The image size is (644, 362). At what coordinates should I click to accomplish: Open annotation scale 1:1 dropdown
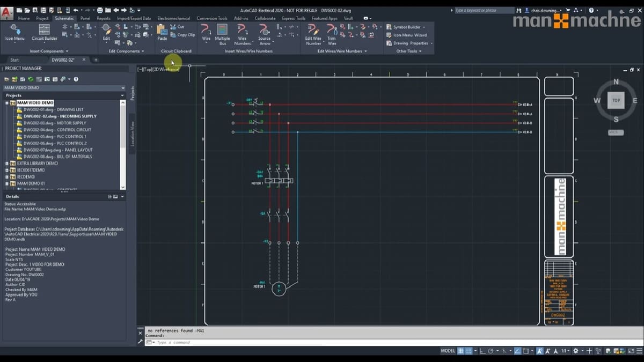565,351
